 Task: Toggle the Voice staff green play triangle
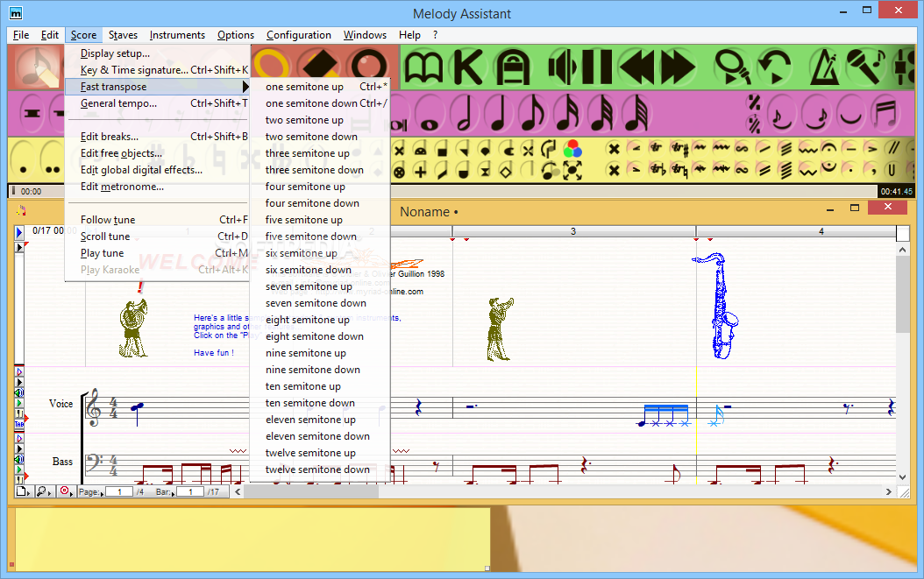(x=19, y=404)
